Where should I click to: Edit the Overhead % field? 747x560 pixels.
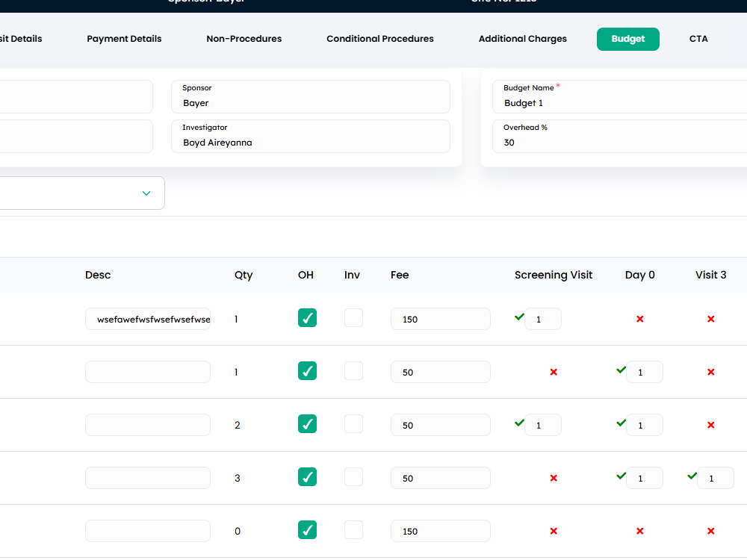coord(619,136)
